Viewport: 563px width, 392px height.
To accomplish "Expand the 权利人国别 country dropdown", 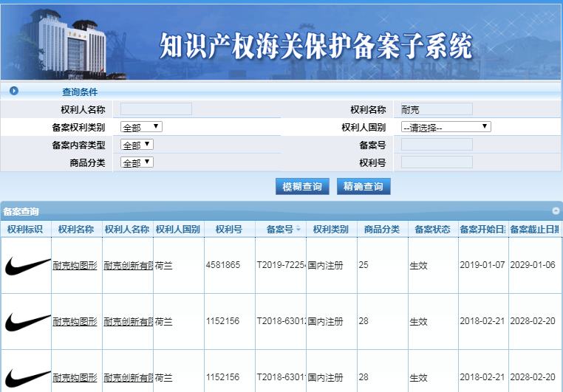I will 446,127.
